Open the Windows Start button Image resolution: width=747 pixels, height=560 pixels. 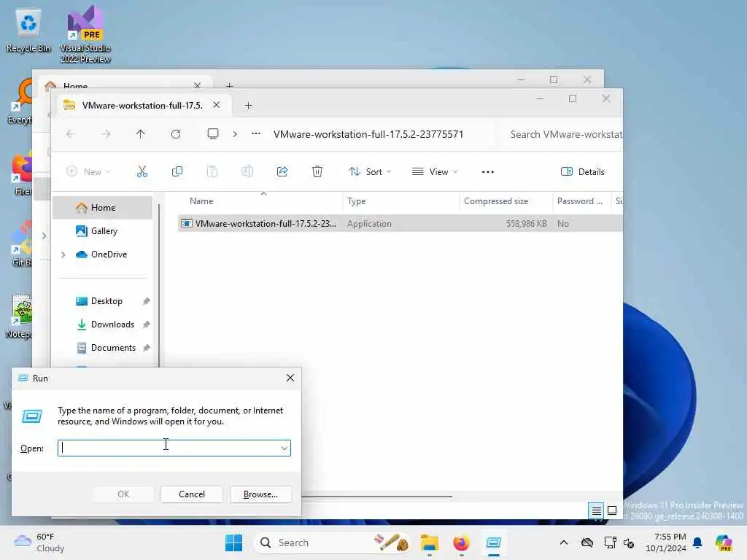click(x=234, y=542)
